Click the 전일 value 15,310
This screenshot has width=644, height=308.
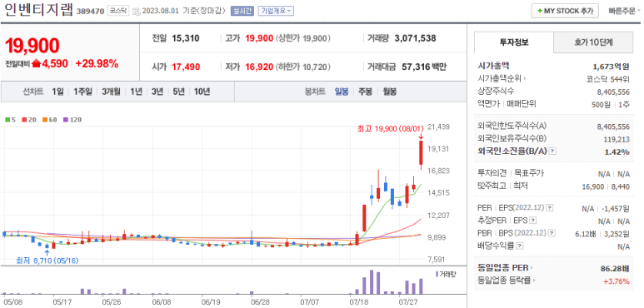pos(186,38)
